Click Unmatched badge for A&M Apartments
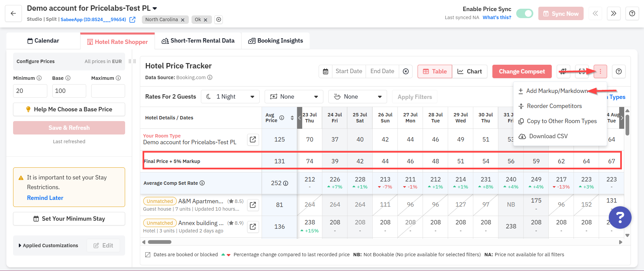This screenshot has height=271, width=644. (x=160, y=201)
